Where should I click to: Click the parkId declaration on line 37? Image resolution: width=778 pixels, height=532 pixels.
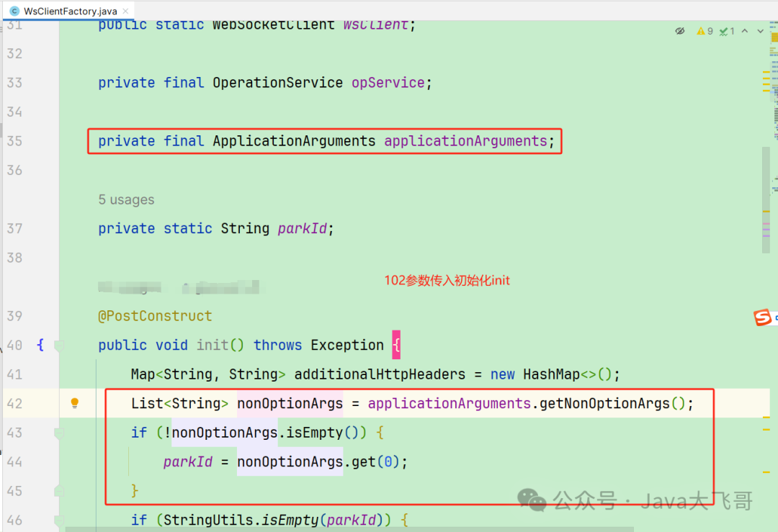pyautogui.click(x=302, y=229)
